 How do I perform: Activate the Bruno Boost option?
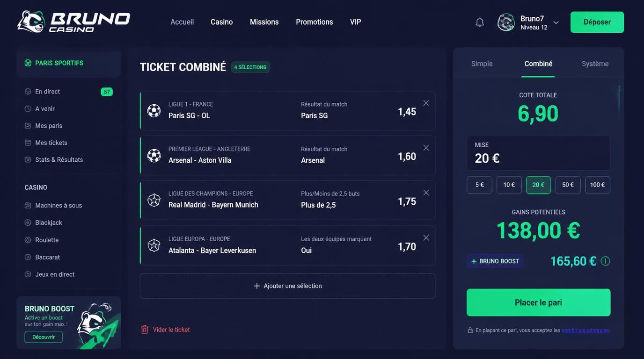click(x=495, y=261)
